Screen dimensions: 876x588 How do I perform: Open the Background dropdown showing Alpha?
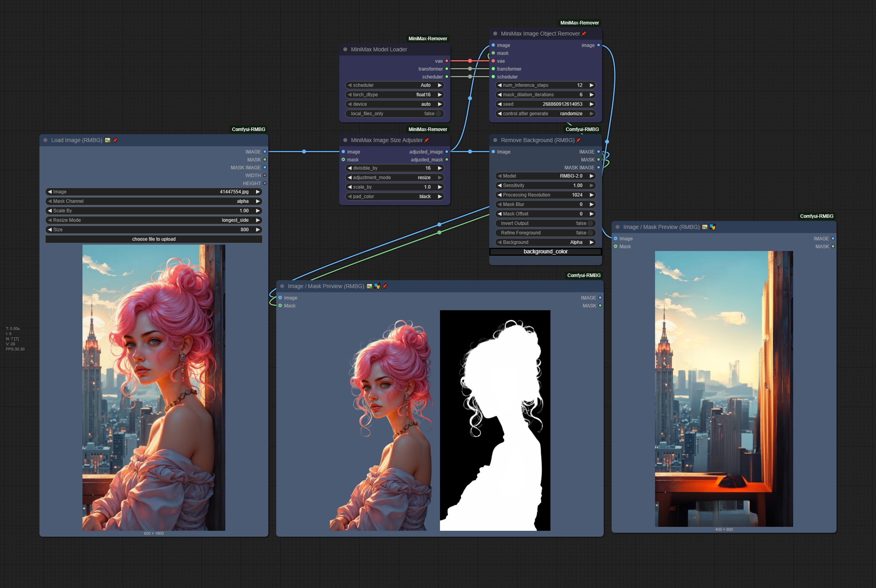point(545,242)
